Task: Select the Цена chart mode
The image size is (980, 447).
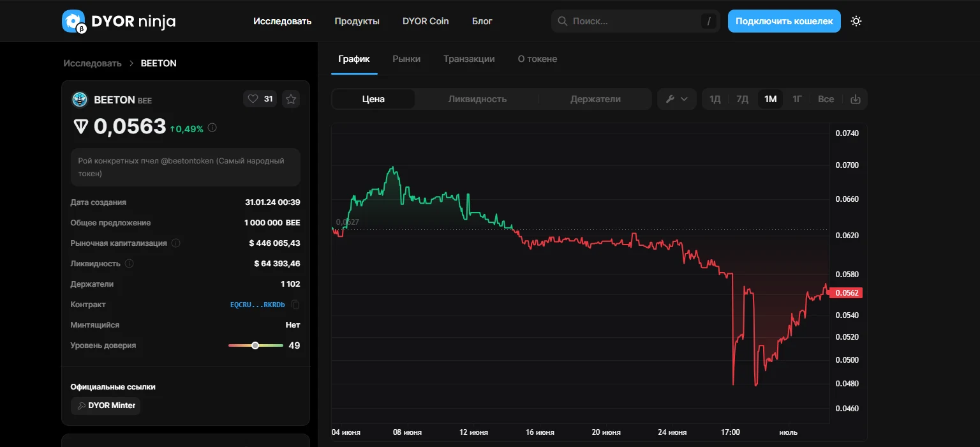Action: tap(373, 99)
